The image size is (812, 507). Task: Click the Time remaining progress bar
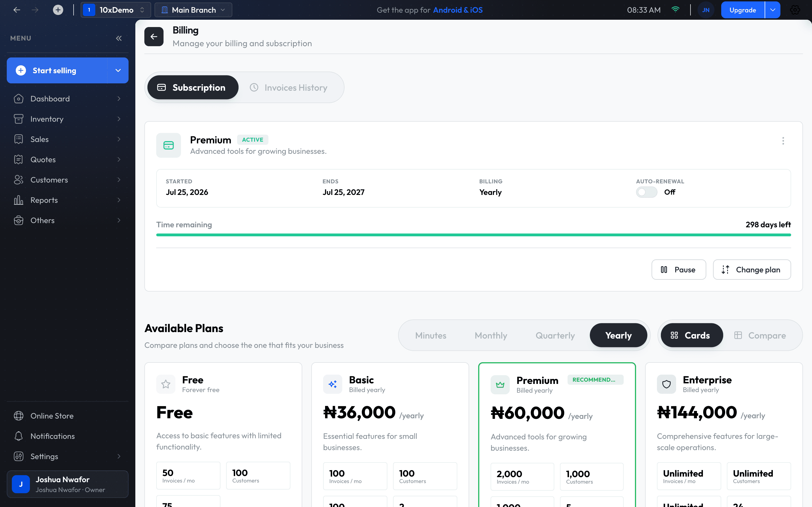(473, 235)
